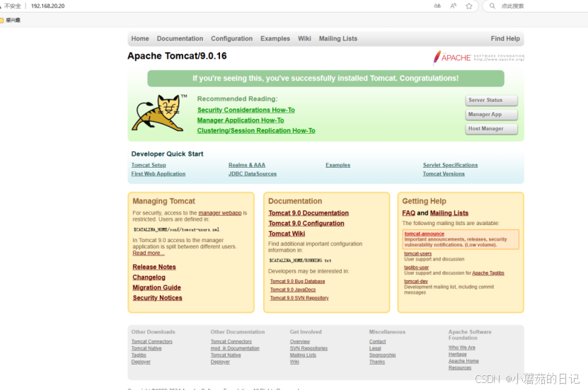This screenshot has height=390, width=588.
Task: Open the Documentation nav item
Action: pos(180,39)
